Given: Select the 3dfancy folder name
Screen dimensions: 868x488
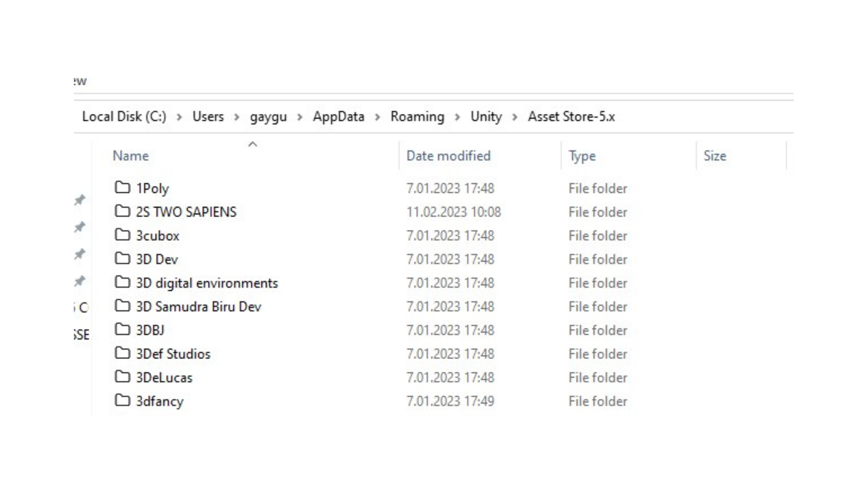Looking at the screenshot, I should coord(160,401).
